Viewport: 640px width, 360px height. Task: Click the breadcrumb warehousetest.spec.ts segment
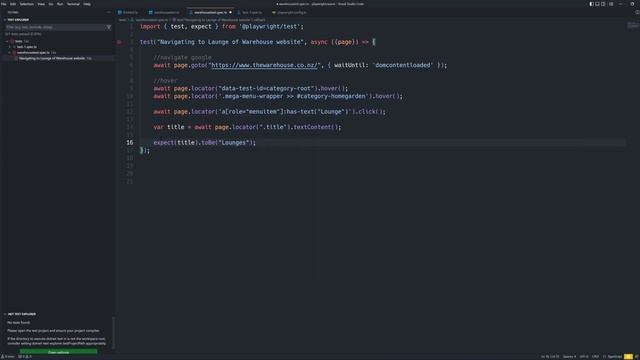click(x=151, y=20)
